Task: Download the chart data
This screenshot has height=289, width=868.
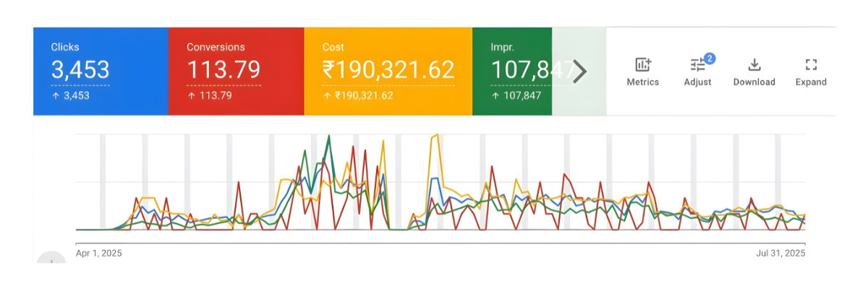Action: pos(754,72)
